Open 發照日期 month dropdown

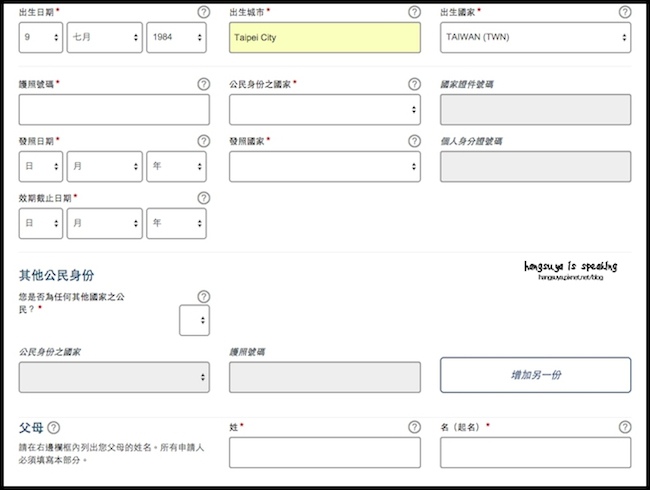(104, 166)
